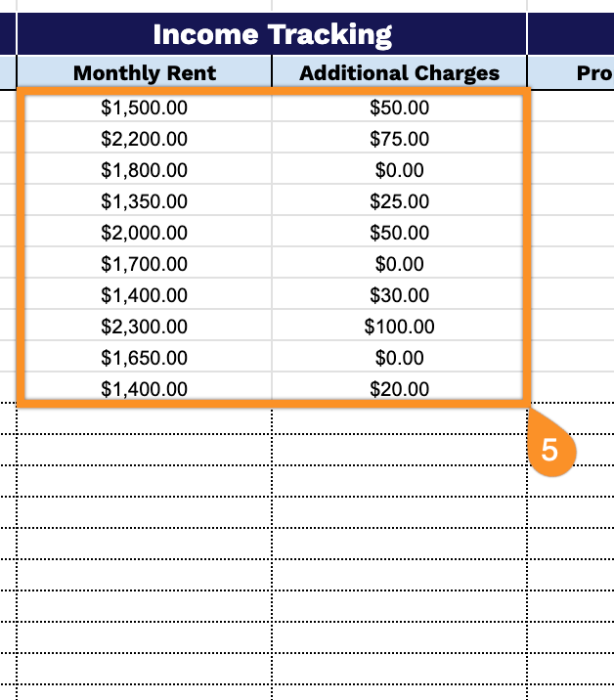614x700 pixels.
Task: Click the $0.00 charge beside $1,800.00 rent
Action: point(399,170)
